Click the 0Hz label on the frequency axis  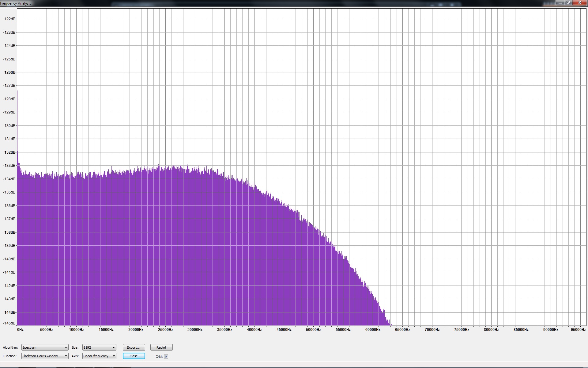[x=20, y=330]
